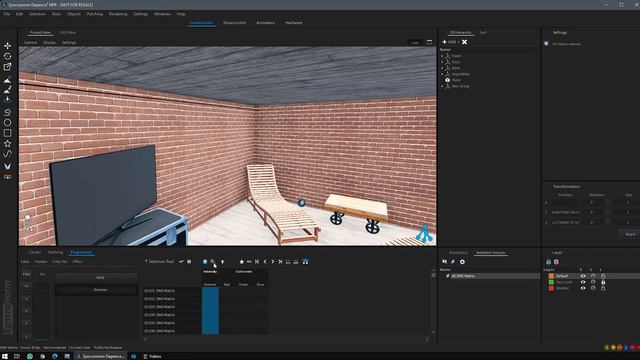This screenshot has width=640, height=360.
Task: Go to next with right chevron icon
Action: 273,262
